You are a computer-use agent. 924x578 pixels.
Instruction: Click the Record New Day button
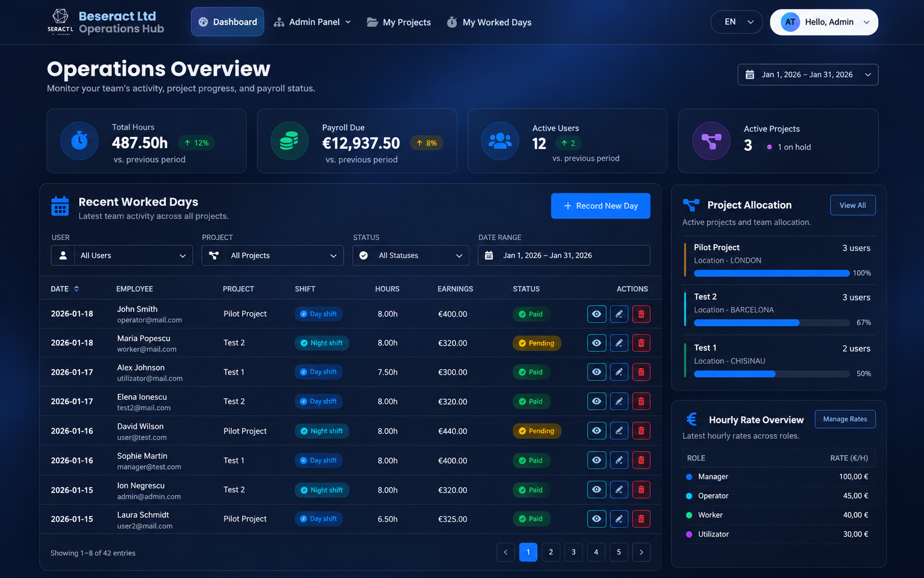click(601, 206)
